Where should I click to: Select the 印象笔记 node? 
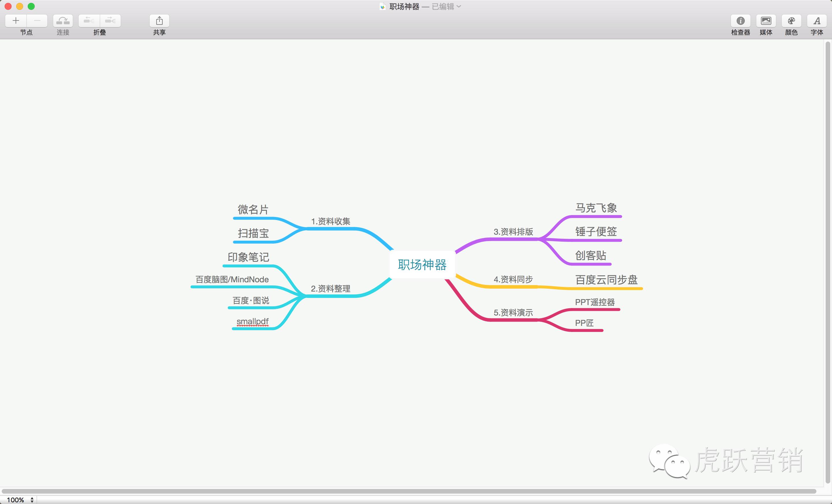point(248,257)
